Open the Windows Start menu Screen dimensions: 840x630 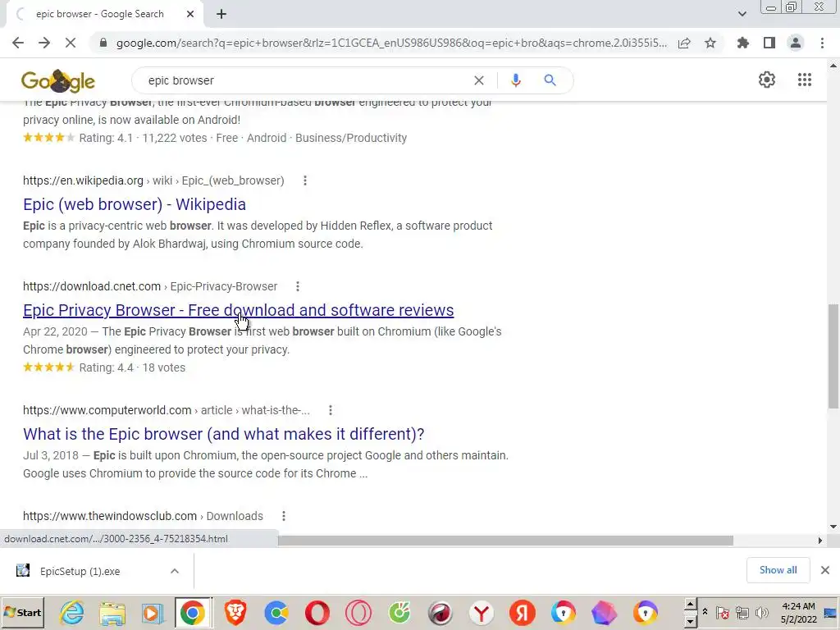click(22, 613)
